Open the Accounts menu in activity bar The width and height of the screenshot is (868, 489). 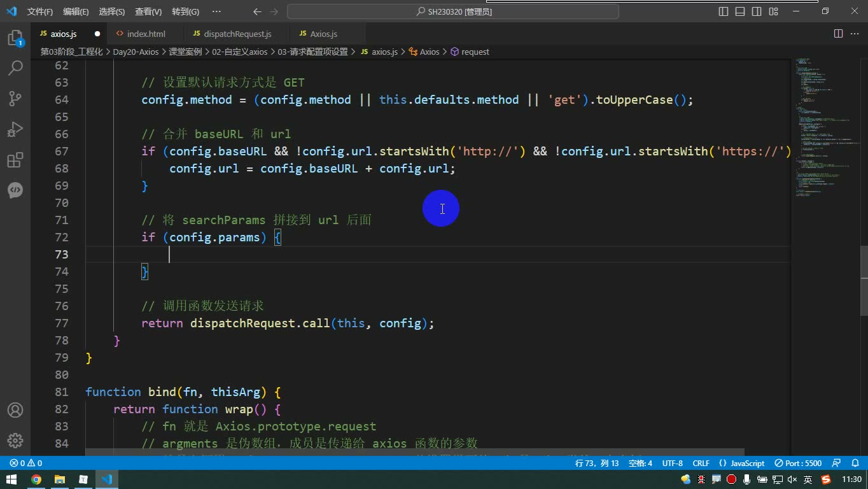[x=15, y=410]
